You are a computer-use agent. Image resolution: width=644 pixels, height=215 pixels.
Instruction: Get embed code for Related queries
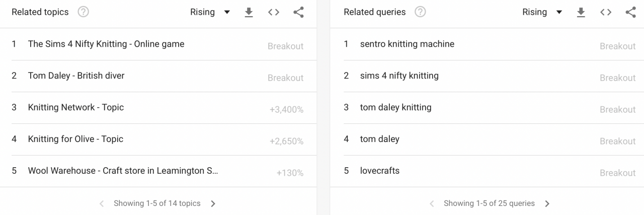[x=606, y=13]
